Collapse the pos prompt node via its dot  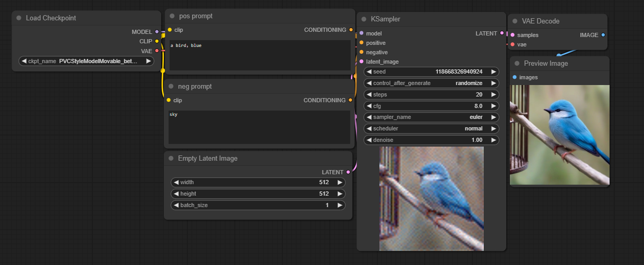172,16
